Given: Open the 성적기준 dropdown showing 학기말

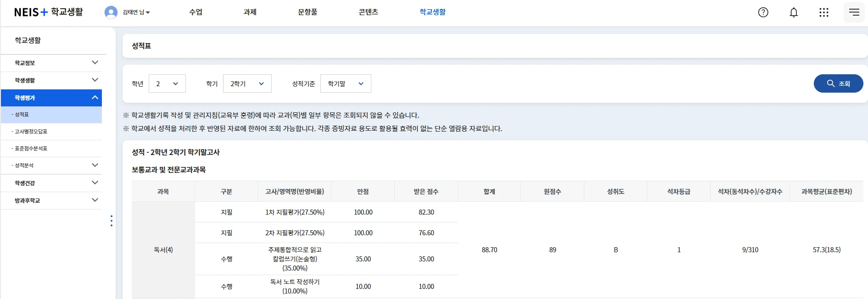Looking at the screenshot, I should [346, 83].
